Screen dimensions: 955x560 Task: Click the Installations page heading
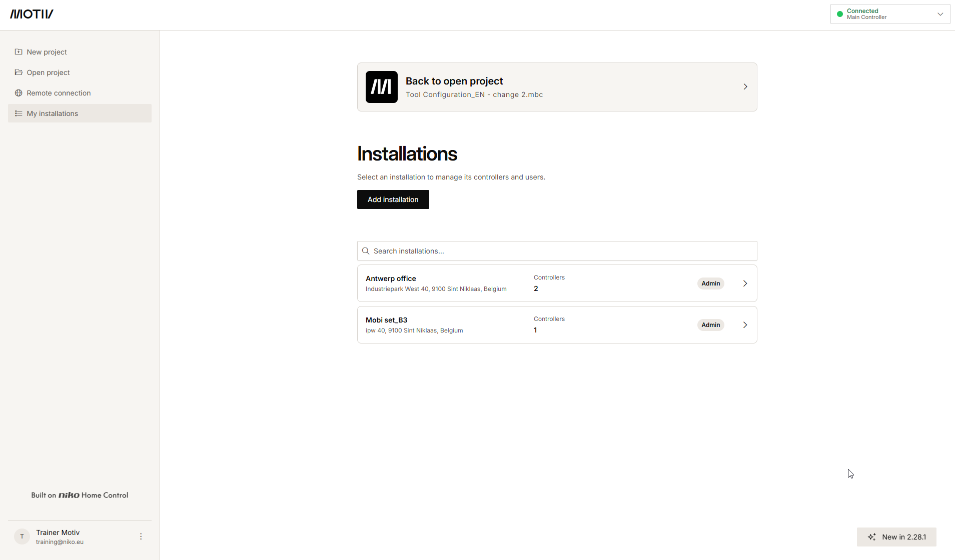407,153
